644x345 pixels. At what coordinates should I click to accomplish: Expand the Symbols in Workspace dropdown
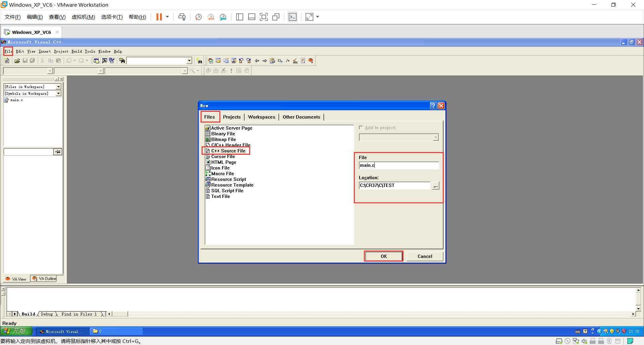(58, 93)
